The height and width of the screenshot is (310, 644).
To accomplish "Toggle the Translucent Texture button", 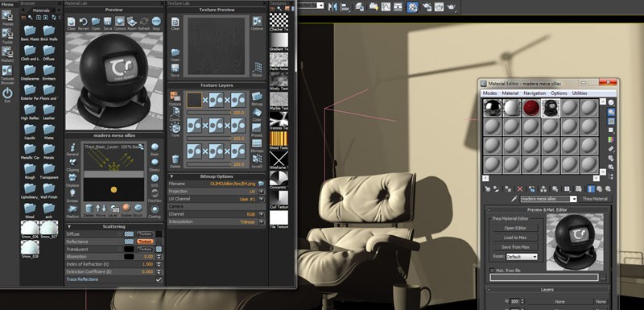I will pyautogui.click(x=145, y=250).
